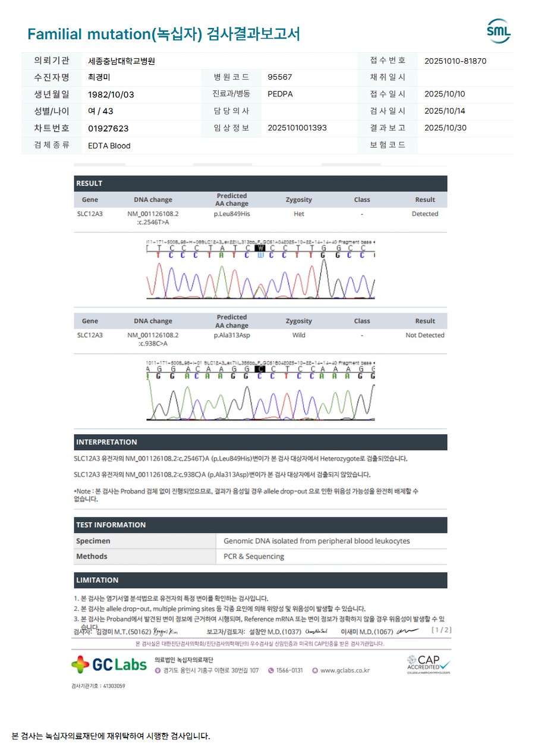535x756 pixels.
Task: Click the 수진자명 label
Action: (x=52, y=77)
